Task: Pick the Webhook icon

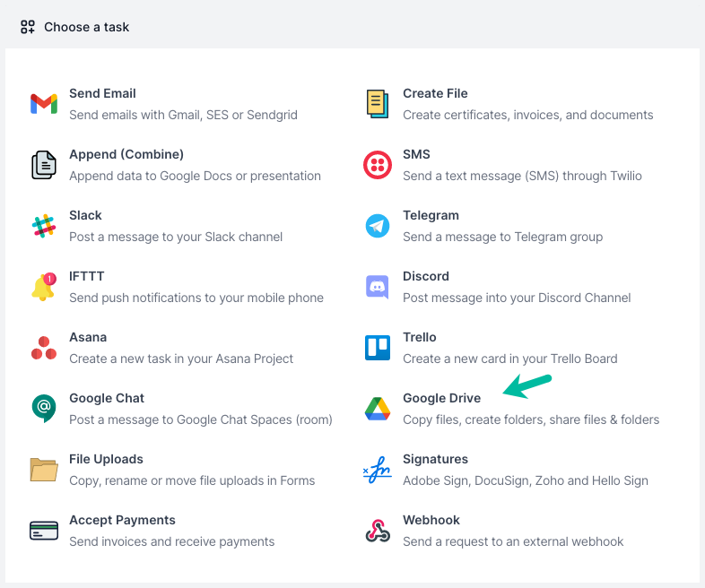Action: (x=378, y=531)
